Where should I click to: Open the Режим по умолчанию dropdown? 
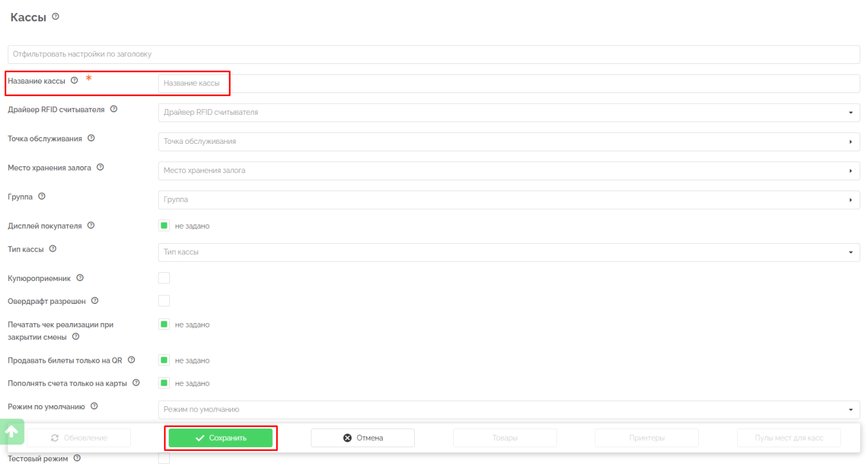508,410
